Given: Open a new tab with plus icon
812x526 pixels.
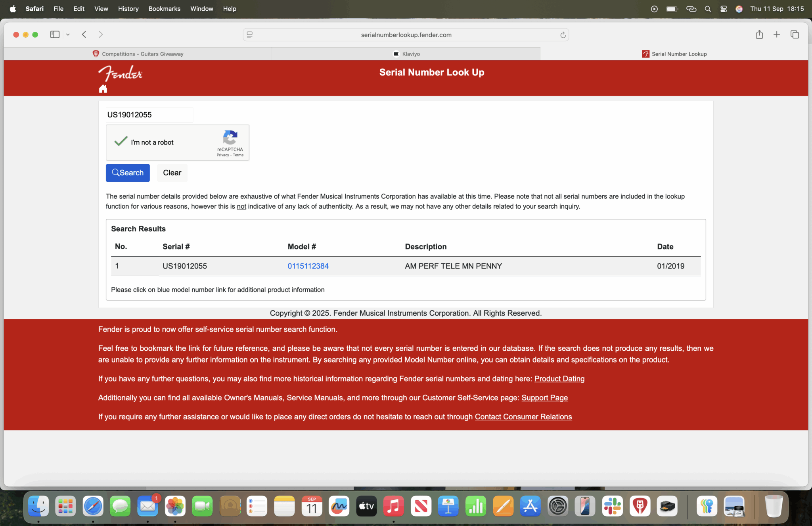Looking at the screenshot, I should pos(777,35).
